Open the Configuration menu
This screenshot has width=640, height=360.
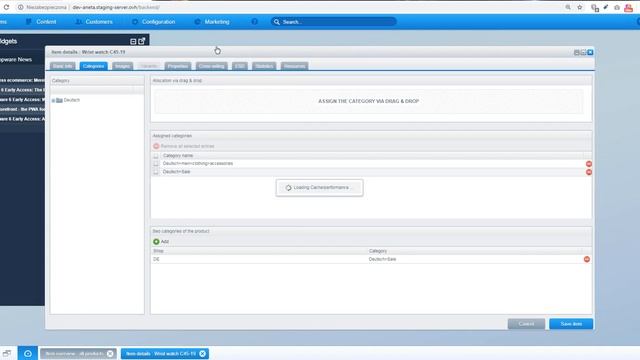tap(153, 22)
